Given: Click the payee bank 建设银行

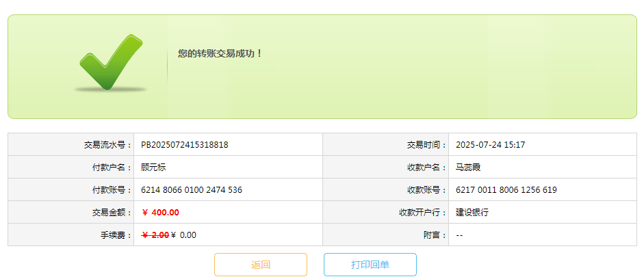Looking at the screenshot, I should tap(472, 213).
